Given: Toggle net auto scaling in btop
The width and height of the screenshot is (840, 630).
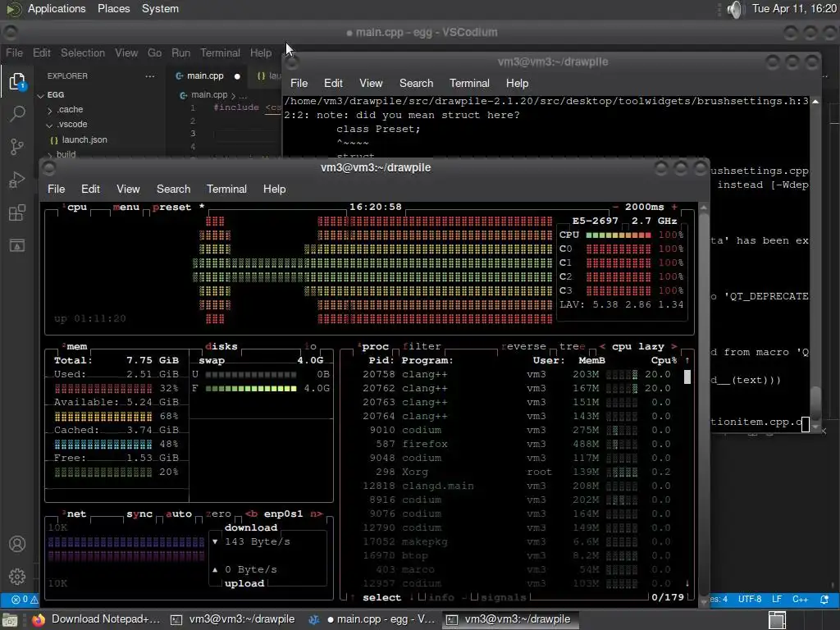Looking at the screenshot, I should (178, 514).
